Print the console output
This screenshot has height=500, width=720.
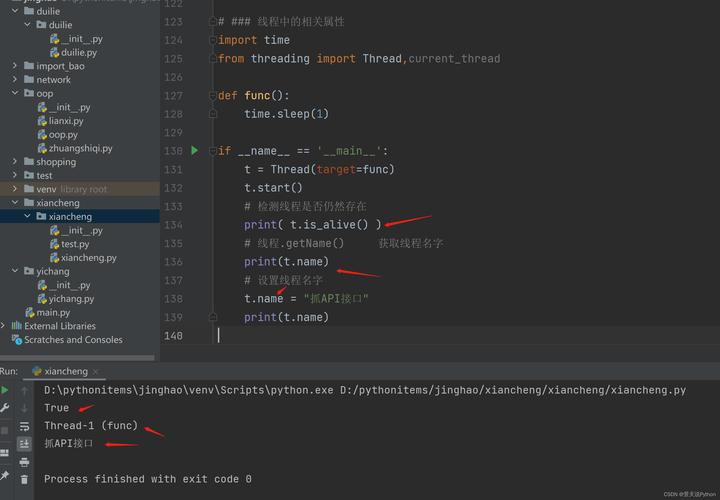click(x=24, y=461)
